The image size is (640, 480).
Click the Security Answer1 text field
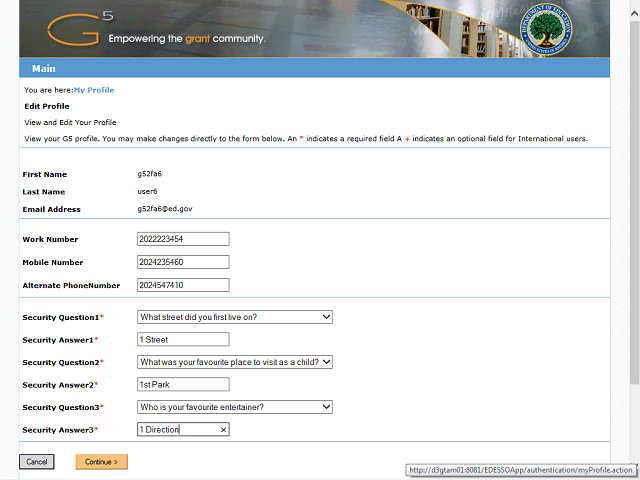183,340
